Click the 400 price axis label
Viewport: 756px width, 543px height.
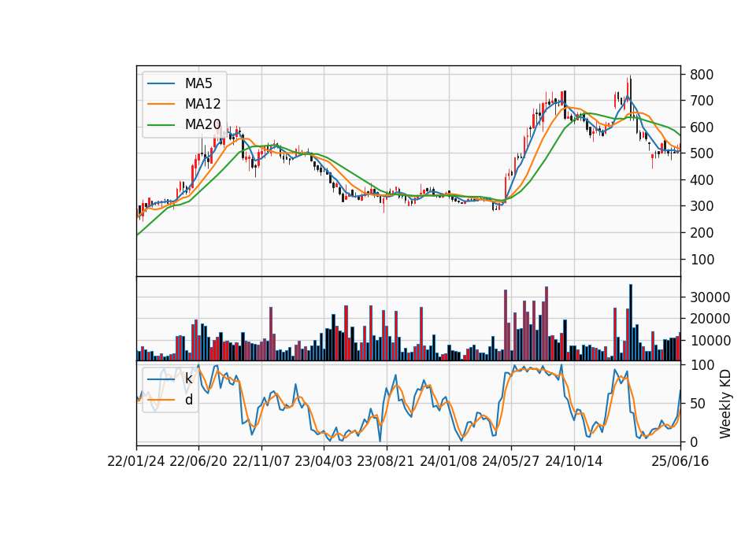click(702, 180)
